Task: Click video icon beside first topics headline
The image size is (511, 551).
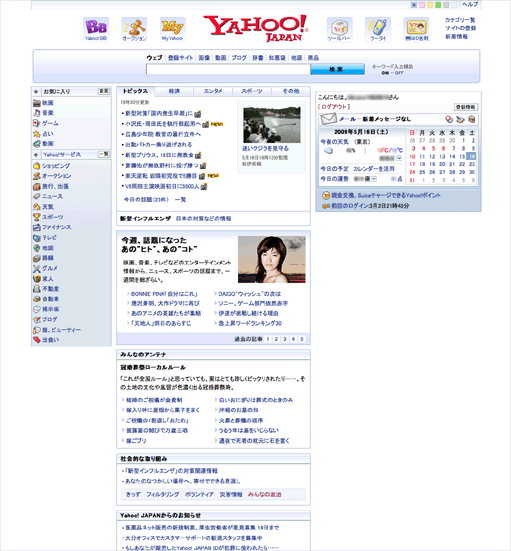Action: 198,114
